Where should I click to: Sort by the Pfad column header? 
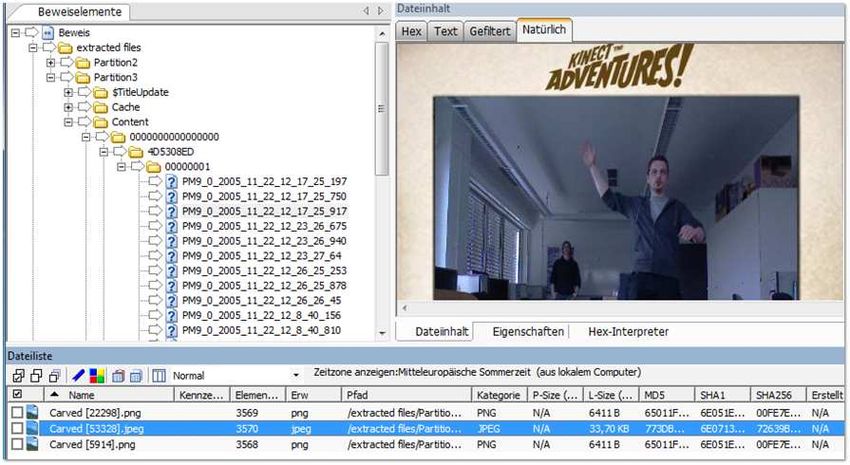[x=405, y=395]
